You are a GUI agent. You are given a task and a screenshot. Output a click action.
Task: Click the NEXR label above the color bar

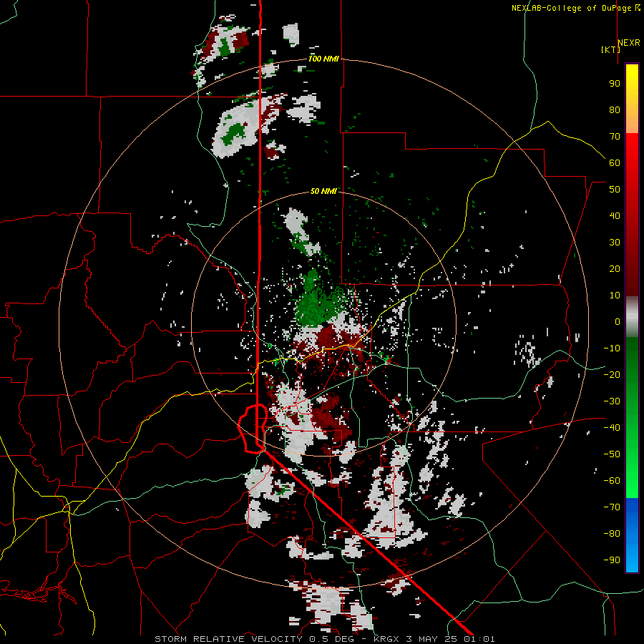(x=629, y=43)
